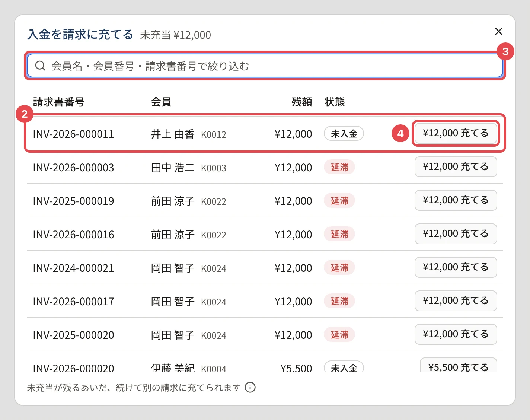Click the 延滞 badge for INV-2026-000003

(339, 167)
